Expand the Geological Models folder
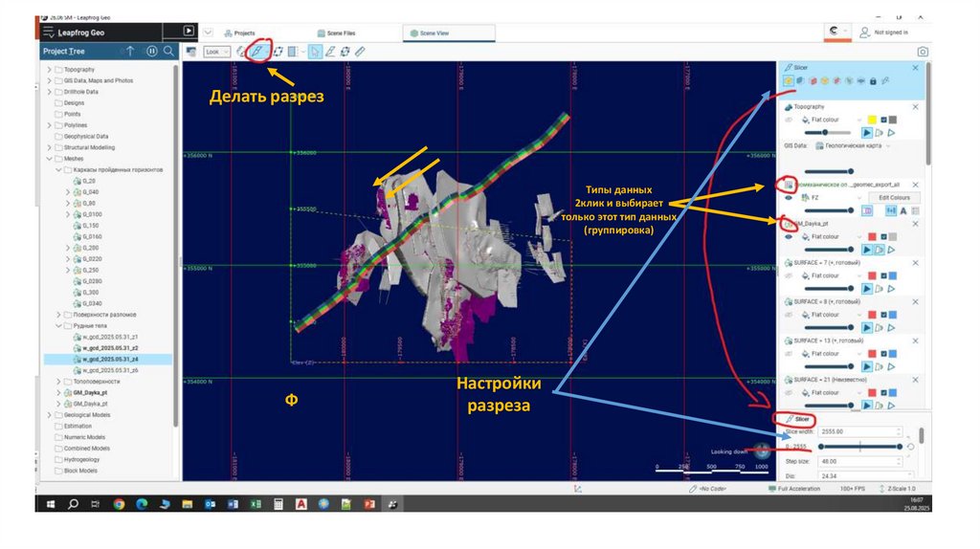 coord(50,415)
